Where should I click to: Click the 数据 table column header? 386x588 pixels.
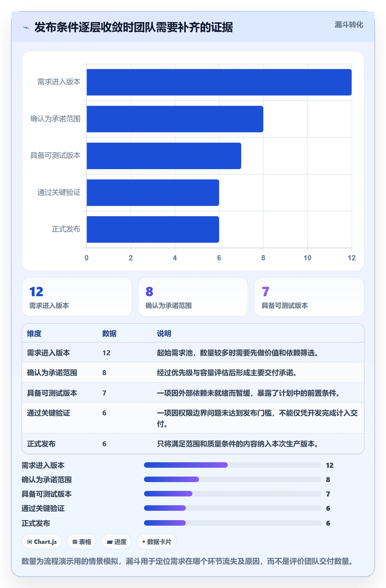tap(109, 333)
